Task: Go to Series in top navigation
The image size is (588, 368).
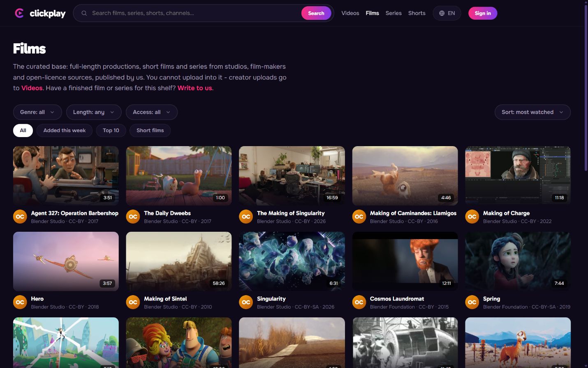Action: 394,13
